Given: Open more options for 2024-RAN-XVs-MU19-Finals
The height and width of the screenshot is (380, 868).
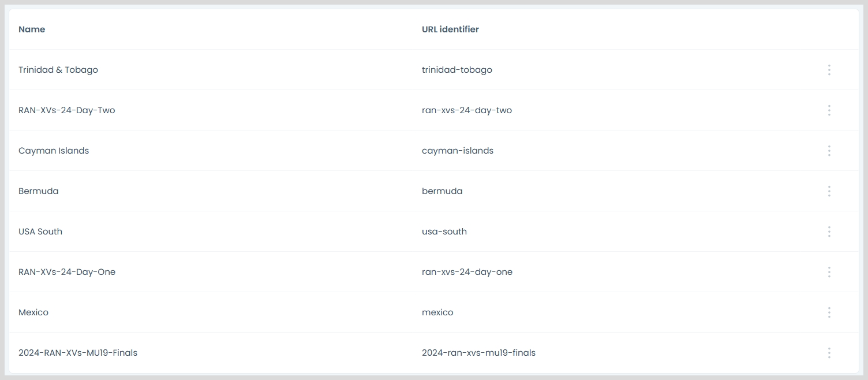Looking at the screenshot, I should pos(829,353).
